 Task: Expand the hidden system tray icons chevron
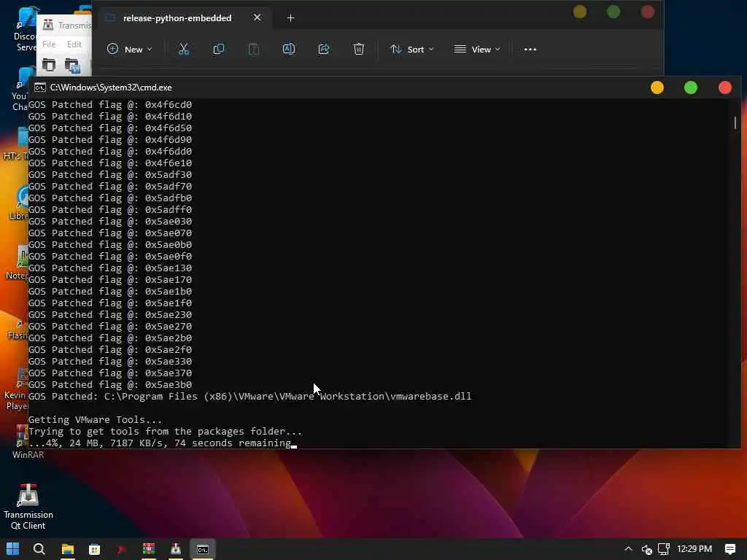tap(628, 549)
